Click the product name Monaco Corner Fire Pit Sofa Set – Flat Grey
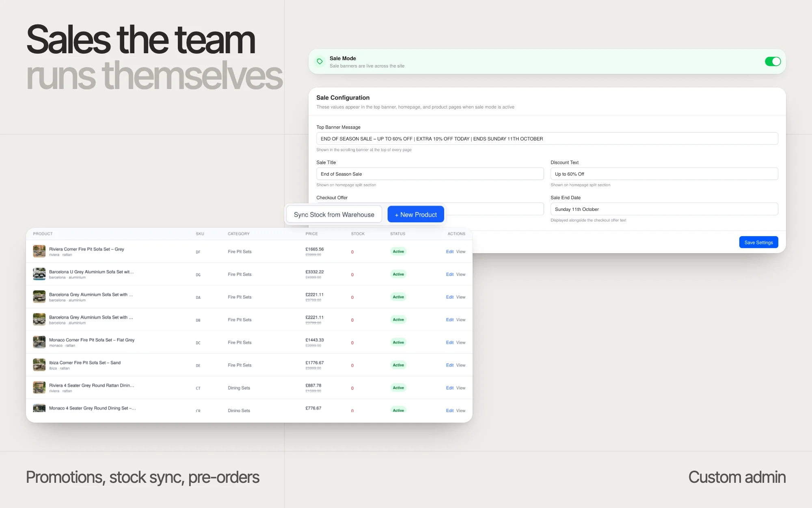 (92, 340)
